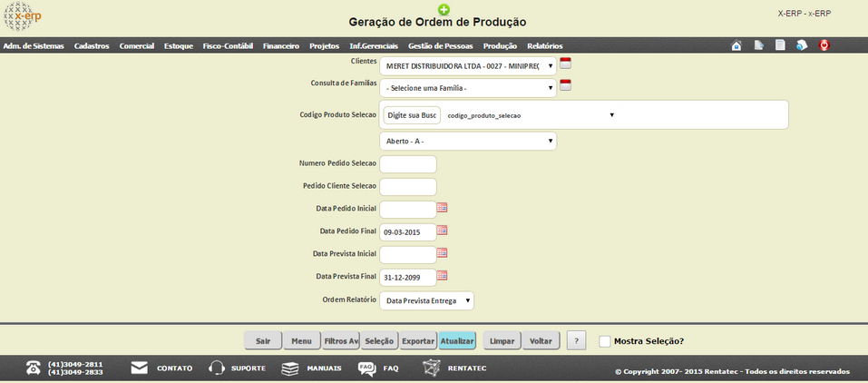Click the question mark help button
Screen dimensions: 868x383
point(576,341)
